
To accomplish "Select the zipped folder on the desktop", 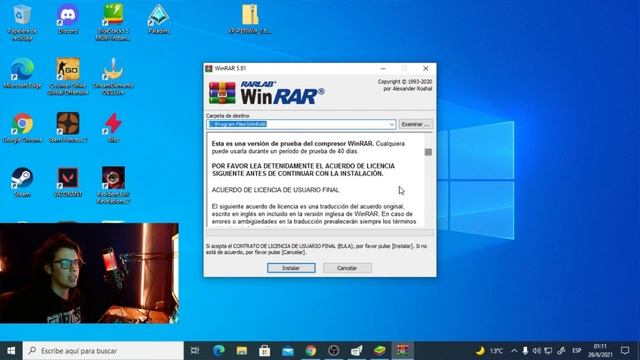I will click(x=250, y=19).
